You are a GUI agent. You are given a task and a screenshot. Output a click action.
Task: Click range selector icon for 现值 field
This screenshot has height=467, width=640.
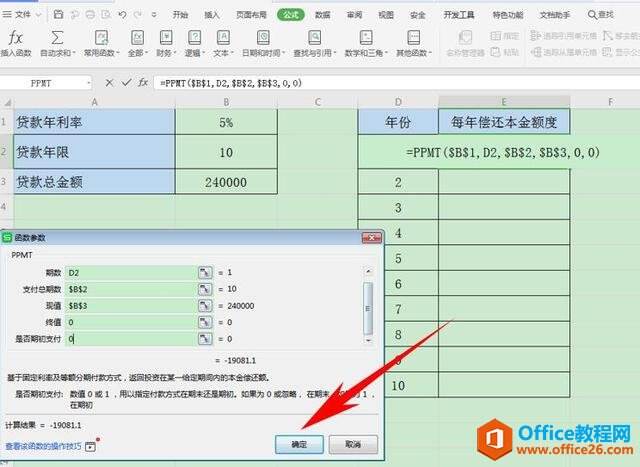(x=205, y=306)
